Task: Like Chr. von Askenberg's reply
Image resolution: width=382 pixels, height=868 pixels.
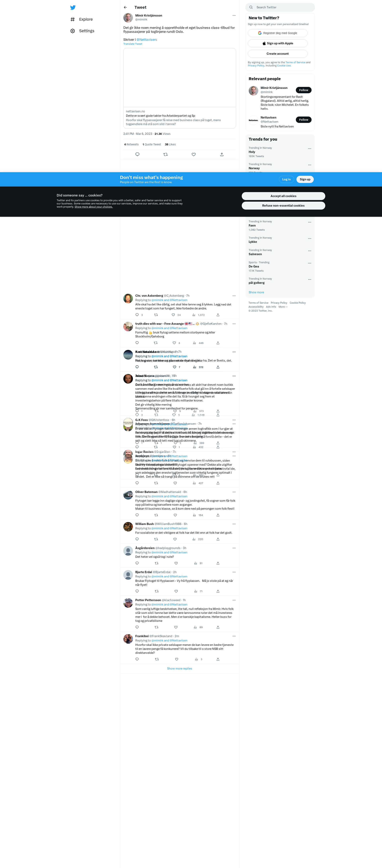Action: coord(173,315)
